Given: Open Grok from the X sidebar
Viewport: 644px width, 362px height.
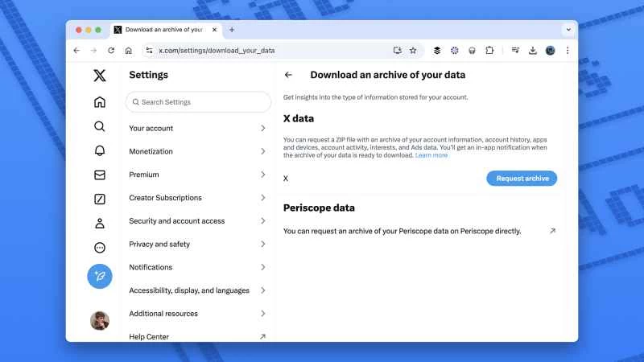Looking at the screenshot, I should coord(100,199).
